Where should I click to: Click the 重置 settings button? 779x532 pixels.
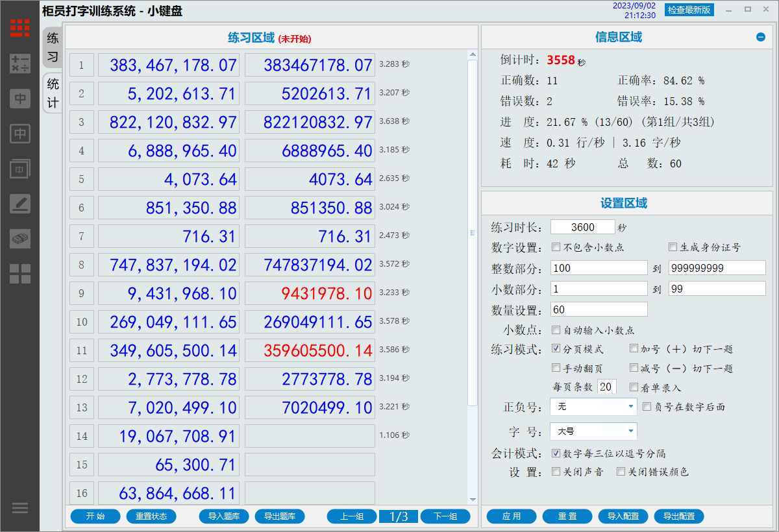coord(567,516)
